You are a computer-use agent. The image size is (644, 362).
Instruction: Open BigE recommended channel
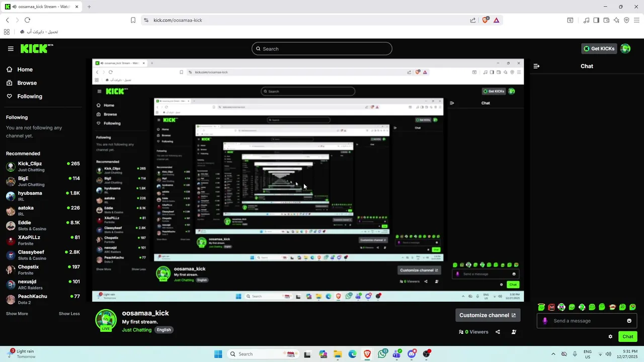[x=43, y=181]
